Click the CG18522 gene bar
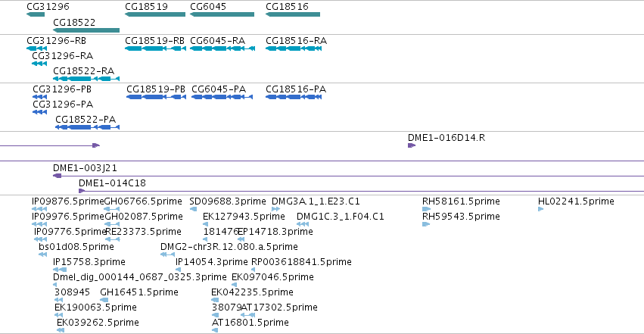This screenshot has width=644, height=334. coord(86,30)
